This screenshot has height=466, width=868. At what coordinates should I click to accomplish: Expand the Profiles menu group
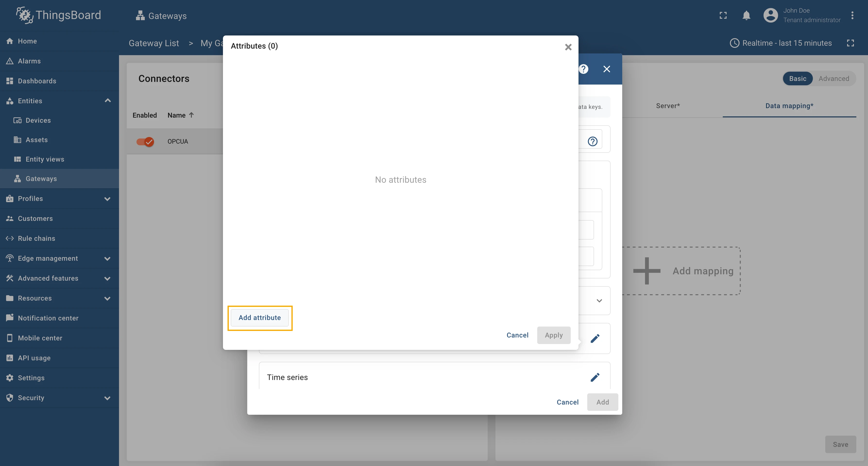click(x=108, y=198)
